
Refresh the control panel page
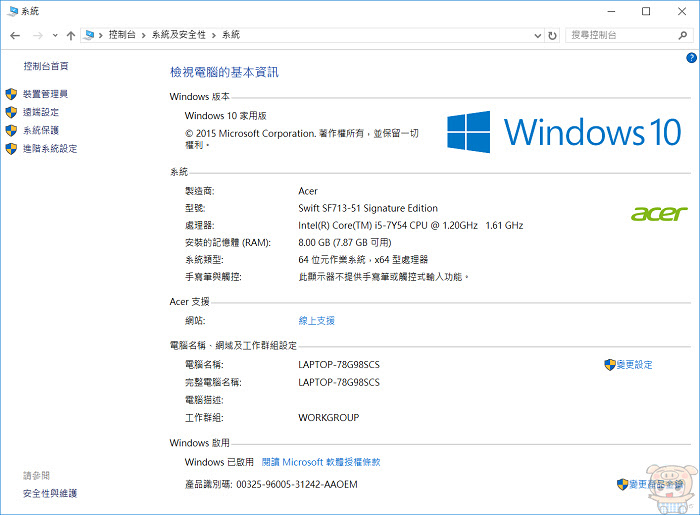(552, 35)
